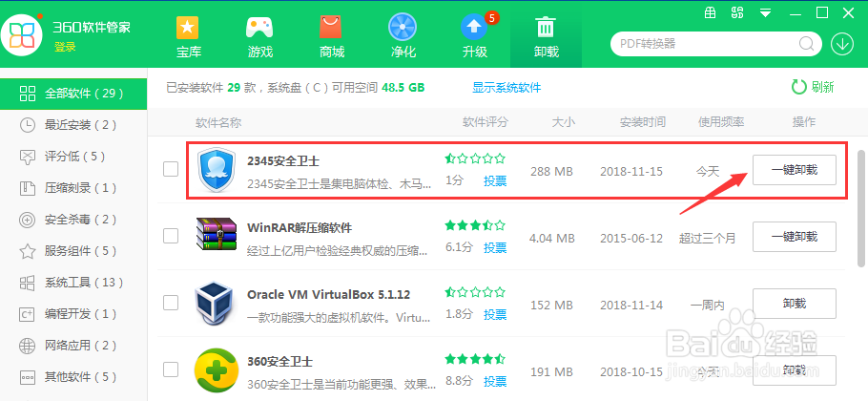Screen dimensions: 868x401
Task: Click the 288 MB size value
Action: point(551,172)
